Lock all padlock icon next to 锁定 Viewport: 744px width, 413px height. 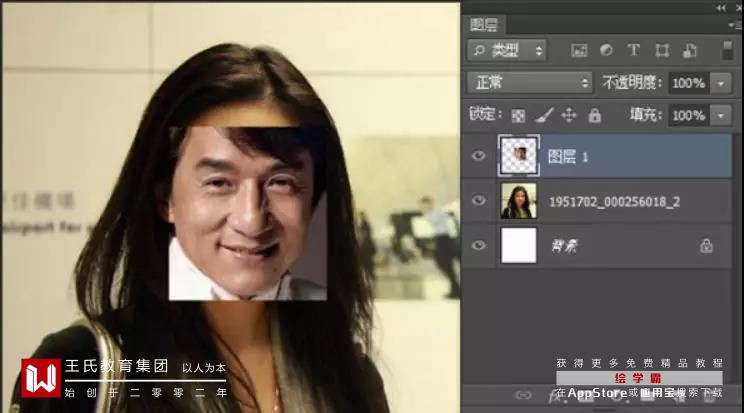pyautogui.click(x=595, y=115)
